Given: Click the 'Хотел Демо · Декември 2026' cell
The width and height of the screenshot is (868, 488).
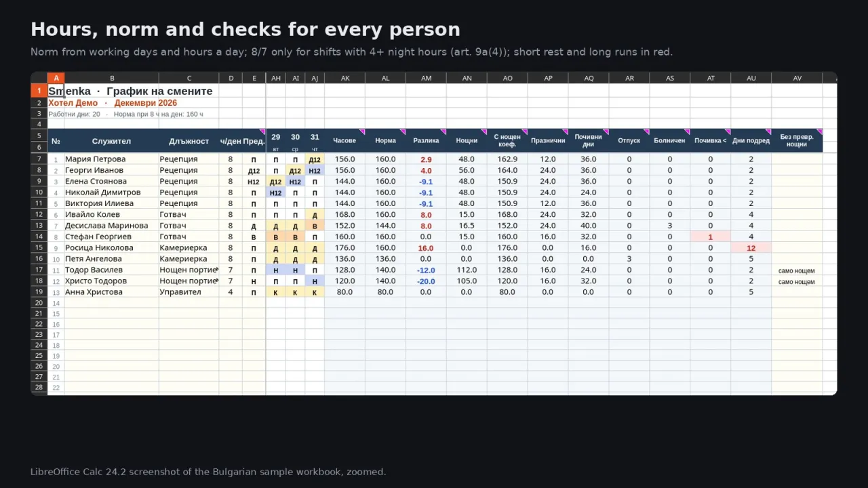Looking at the screenshot, I should (113, 103).
